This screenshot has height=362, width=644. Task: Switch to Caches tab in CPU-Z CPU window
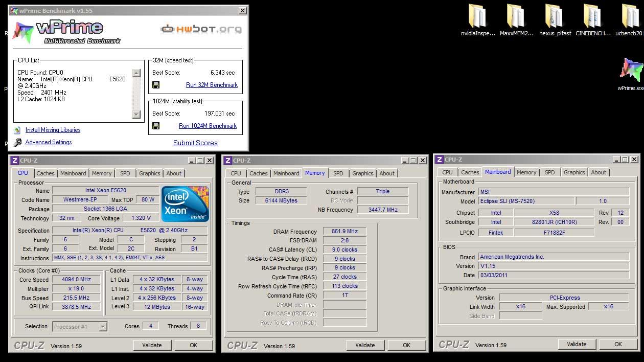click(x=45, y=173)
